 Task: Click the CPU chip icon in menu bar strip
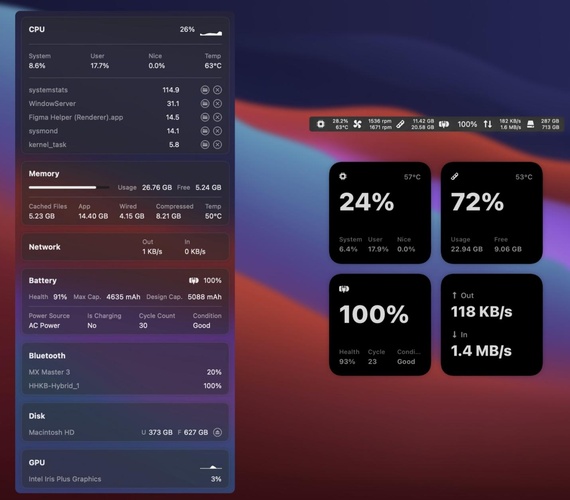321,124
